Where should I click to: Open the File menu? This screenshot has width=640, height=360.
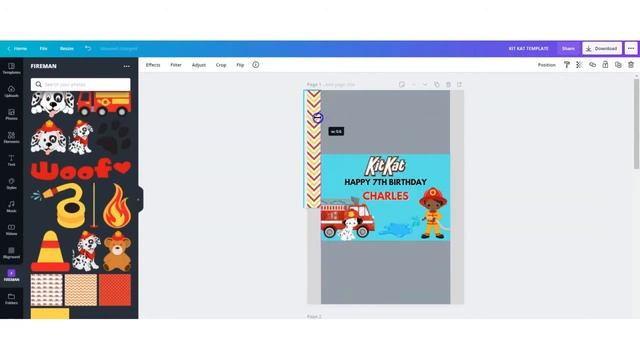pyautogui.click(x=44, y=49)
